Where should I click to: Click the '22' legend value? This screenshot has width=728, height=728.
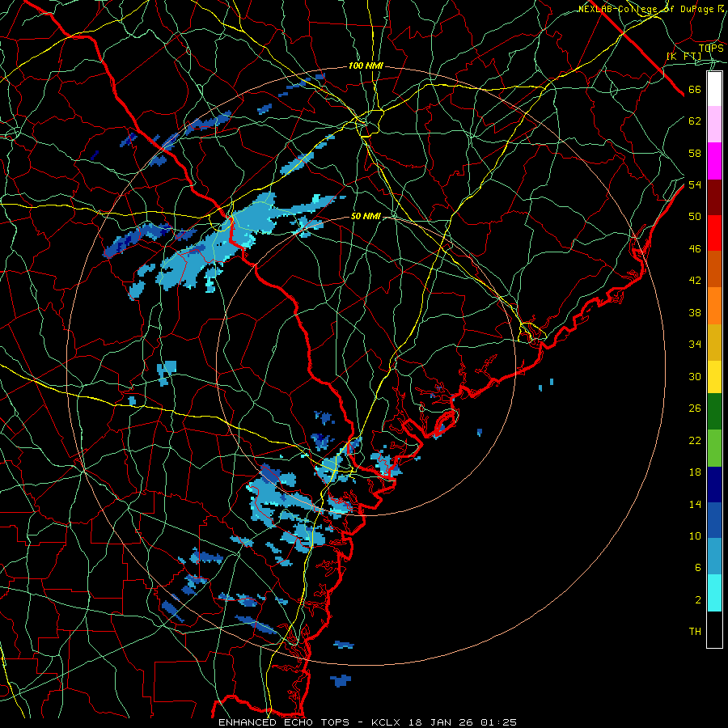coord(695,440)
